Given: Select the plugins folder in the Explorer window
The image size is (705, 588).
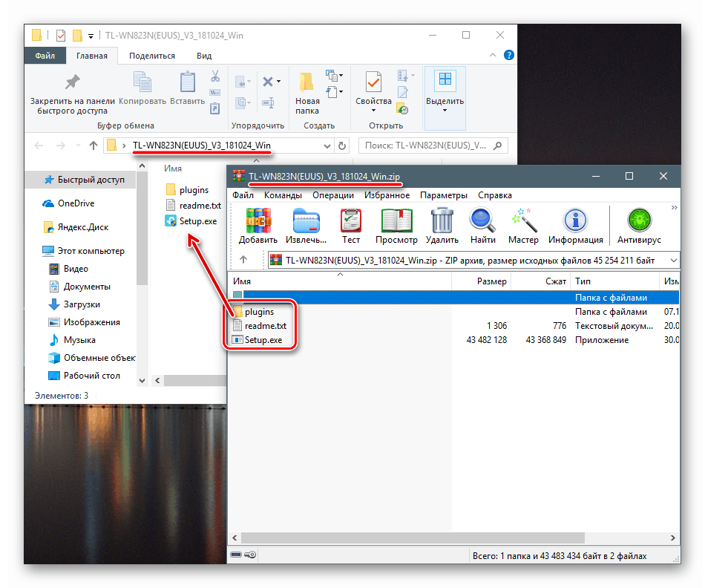Looking at the screenshot, I should [x=188, y=190].
